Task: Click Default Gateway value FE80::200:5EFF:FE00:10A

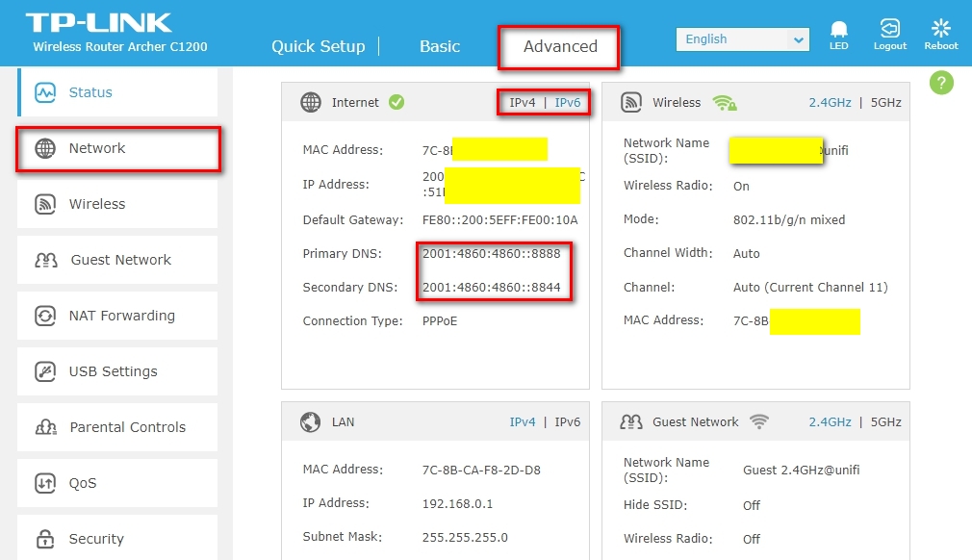Action: (x=499, y=220)
